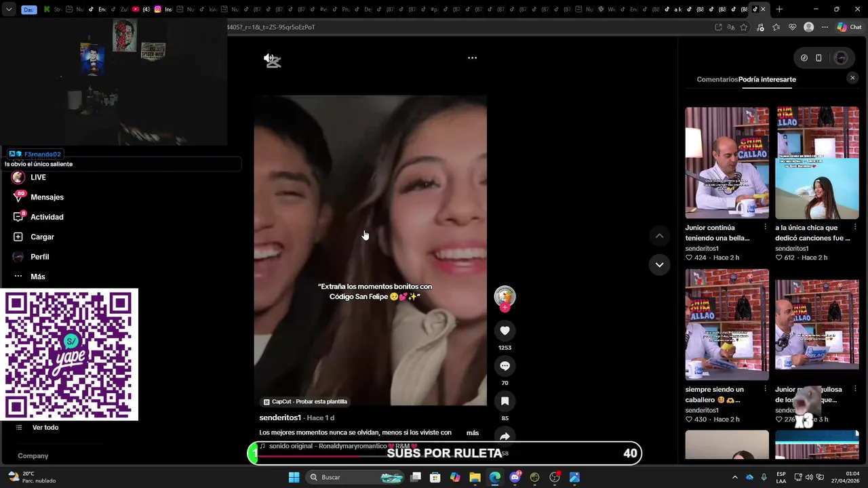Expand the Más menu in the sidebar
Viewport: 868px width, 488px height.
(x=37, y=277)
